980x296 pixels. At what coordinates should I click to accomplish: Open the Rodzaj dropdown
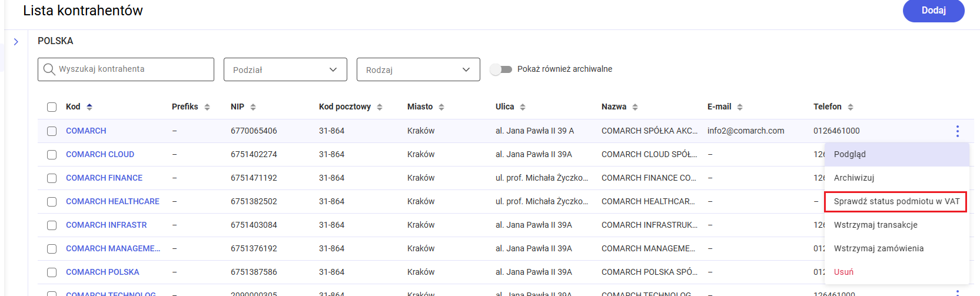(x=418, y=69)
